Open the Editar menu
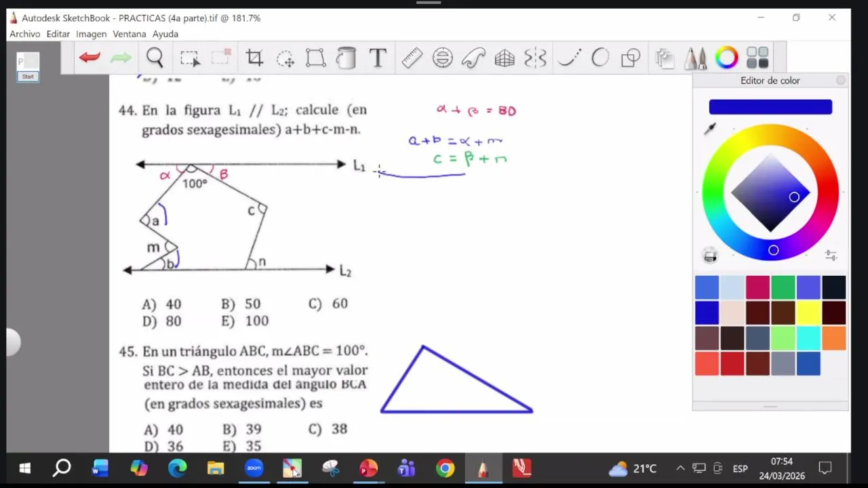This screenshot has height=488, width=868. (58, 34)
